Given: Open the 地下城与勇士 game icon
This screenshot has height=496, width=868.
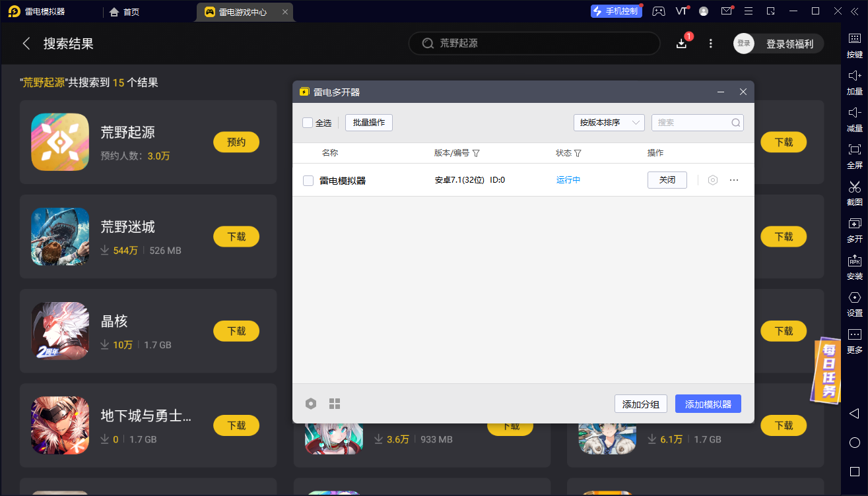Looking at the screenshot, I should 60,425.
